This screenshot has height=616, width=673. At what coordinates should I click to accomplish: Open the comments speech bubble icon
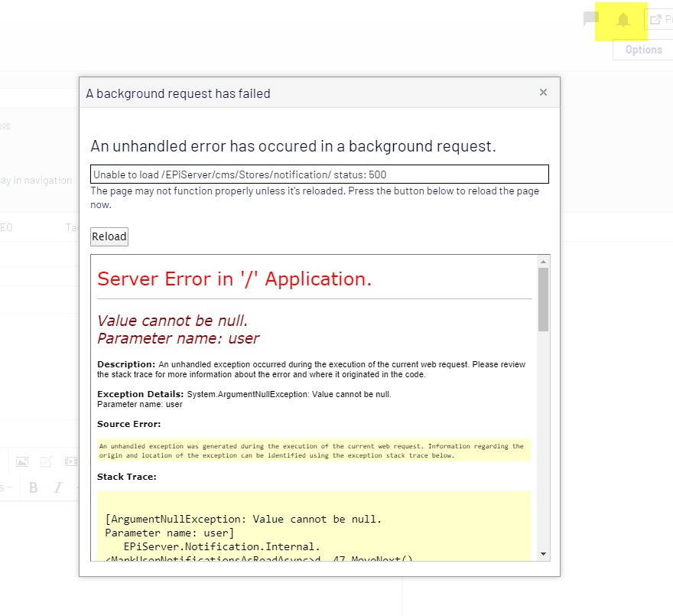pos(590,20)
